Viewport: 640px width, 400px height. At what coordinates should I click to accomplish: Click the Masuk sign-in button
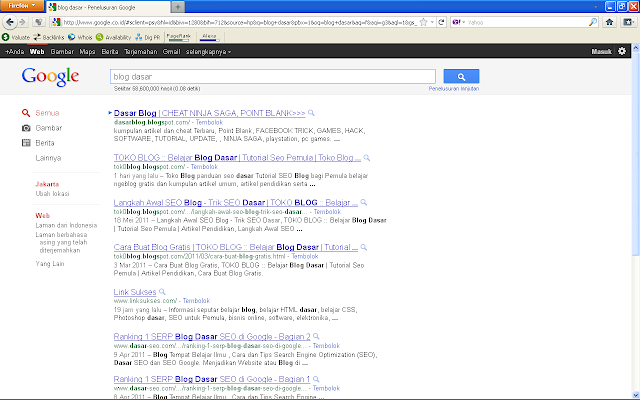click(x=601, y=51)
